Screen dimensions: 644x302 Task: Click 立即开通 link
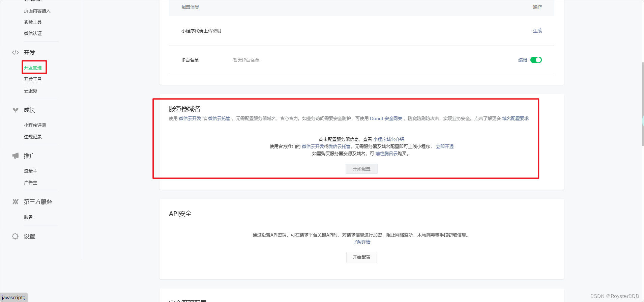point(445,146)
